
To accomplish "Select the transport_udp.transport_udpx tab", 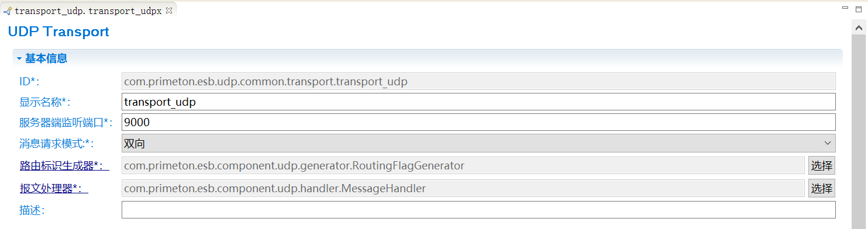I will pos(88,11).
